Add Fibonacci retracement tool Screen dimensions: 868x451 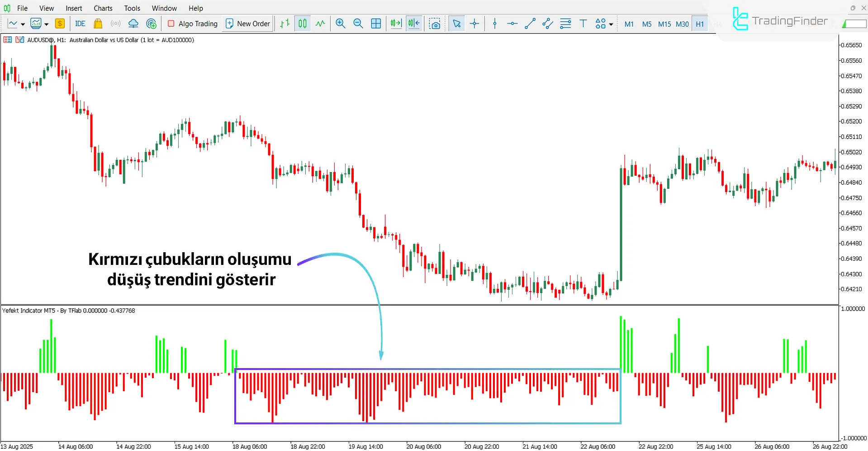(x=565, y=24)
